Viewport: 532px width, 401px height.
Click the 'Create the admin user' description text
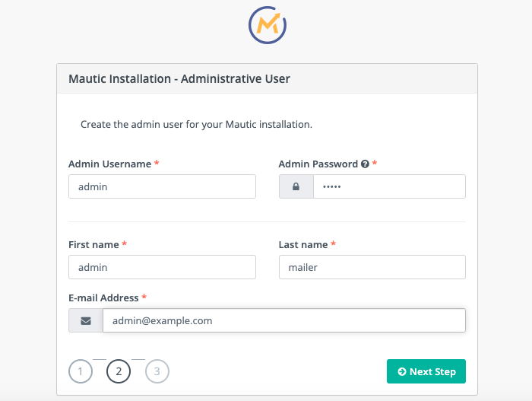(x=196, y=123)
